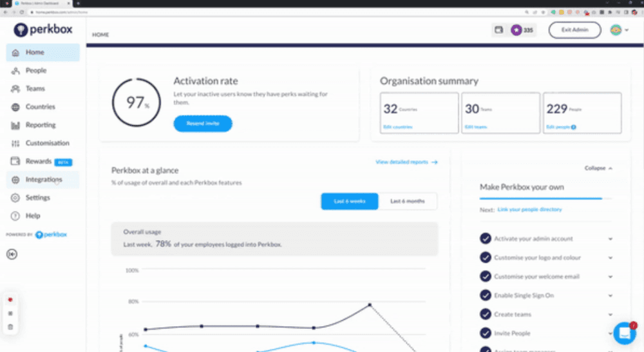Image resolution: width=644 pixels, height=352 pixels.
Task: Click the 229 People summary card
Action: [x=582, y=113]
